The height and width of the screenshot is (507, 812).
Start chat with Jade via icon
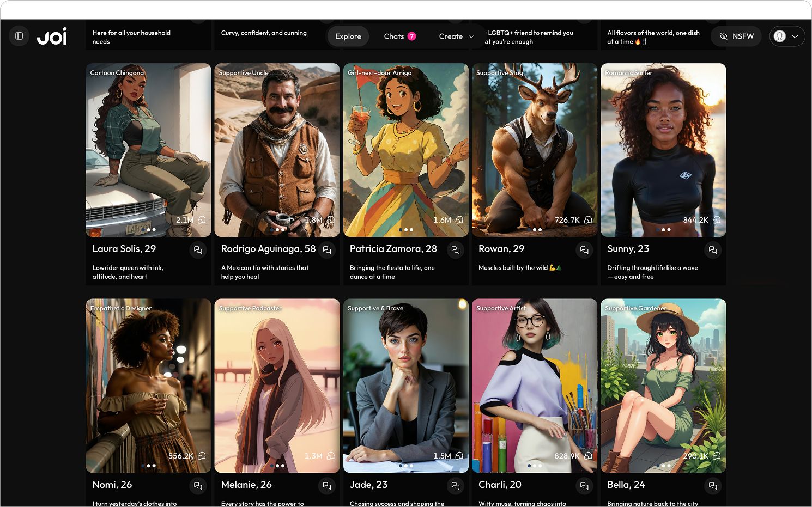(456, 486)
